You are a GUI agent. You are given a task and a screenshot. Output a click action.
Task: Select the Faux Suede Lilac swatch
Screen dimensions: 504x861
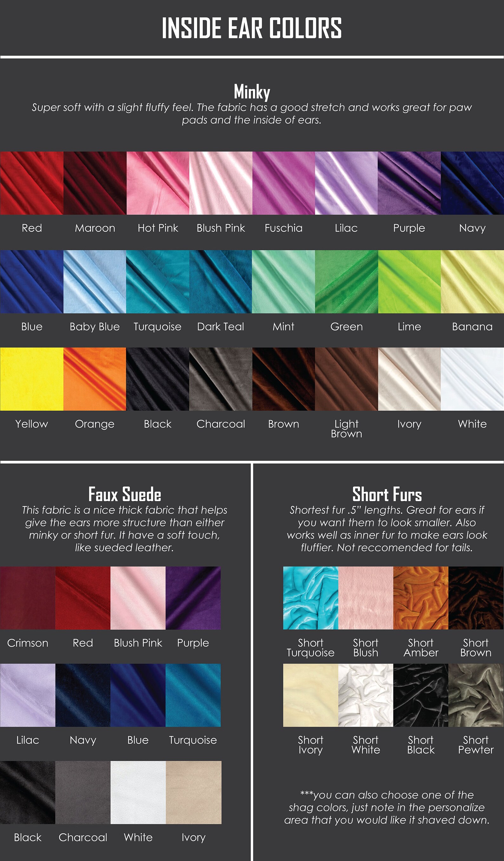28,695
